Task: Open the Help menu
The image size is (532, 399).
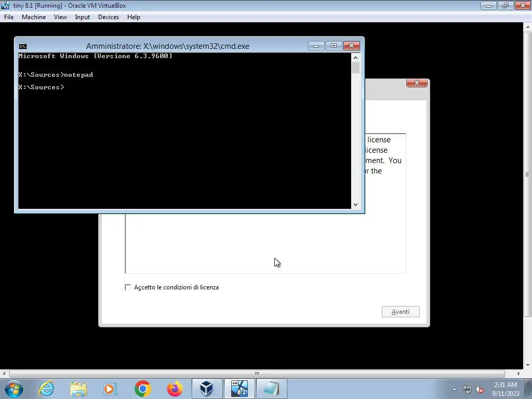Action: pos(134,17)
